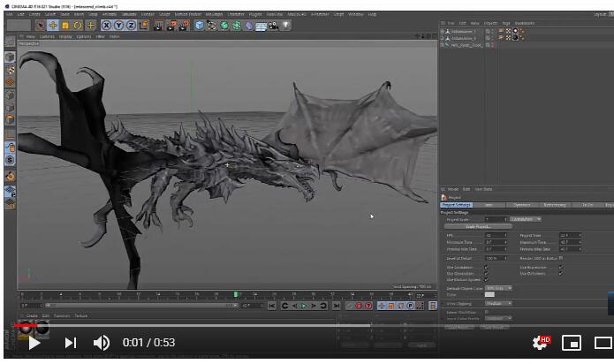Switch to the Referencing tab
This screenshot has height=364, width=614.
click(555, 205)
